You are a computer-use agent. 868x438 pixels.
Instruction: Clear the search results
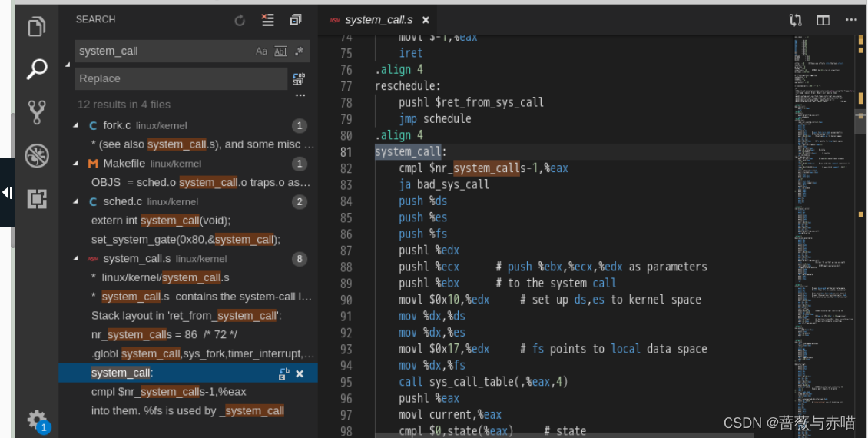click(x=267, y=20)
